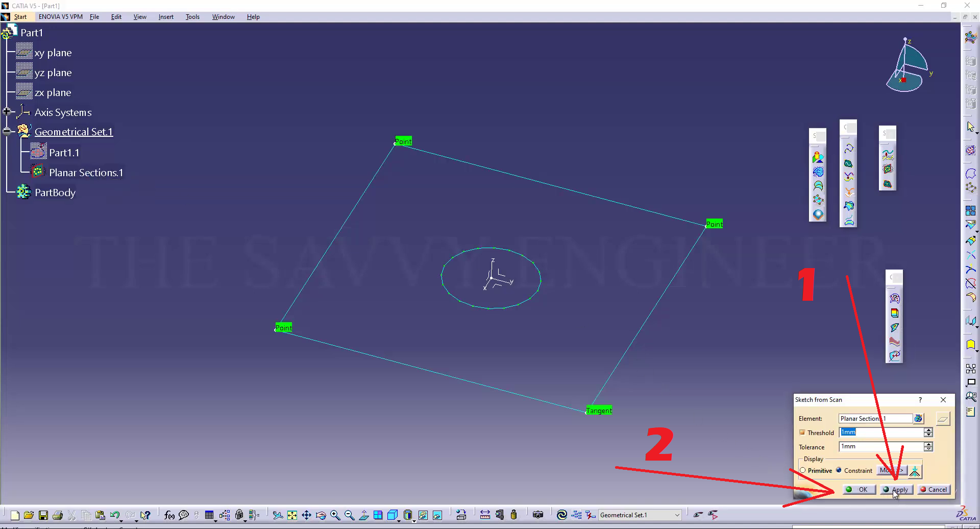Click the Measure Between ruler icon
Viewport: 980px width, 529px height.
485,515
